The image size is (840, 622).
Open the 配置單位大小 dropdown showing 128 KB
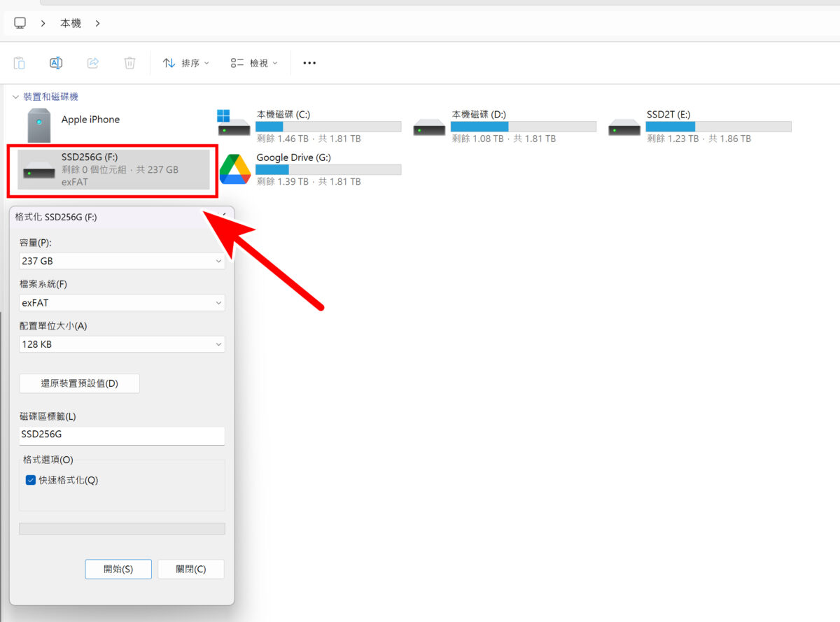(122, 344)
